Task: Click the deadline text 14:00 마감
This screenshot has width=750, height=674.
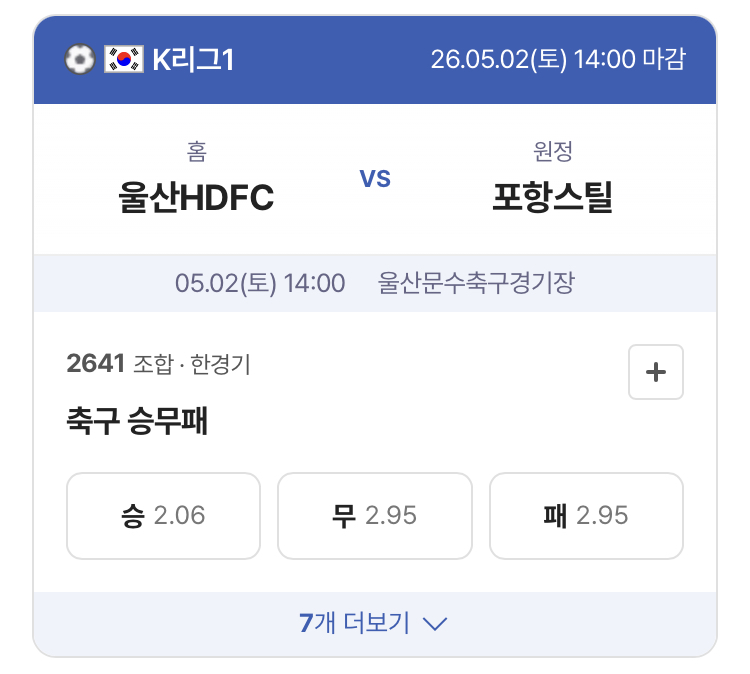Action: point(629,59)
